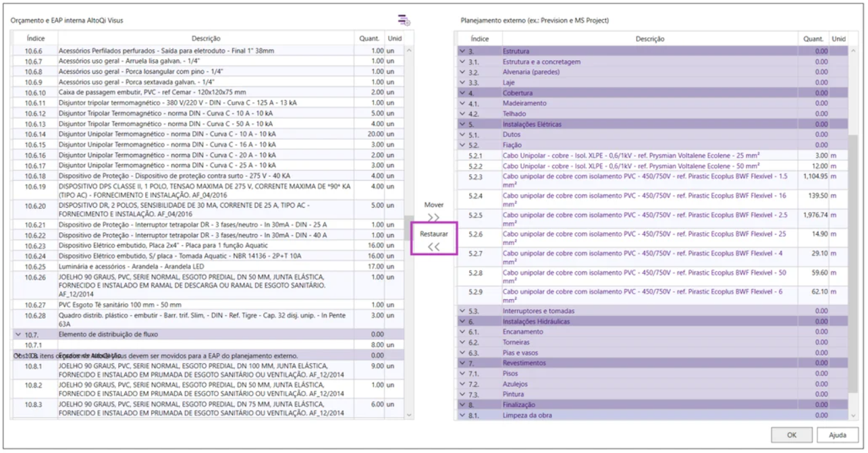
Task: Expand the 4.2. Telhado row
Action: tap(462, 114)
